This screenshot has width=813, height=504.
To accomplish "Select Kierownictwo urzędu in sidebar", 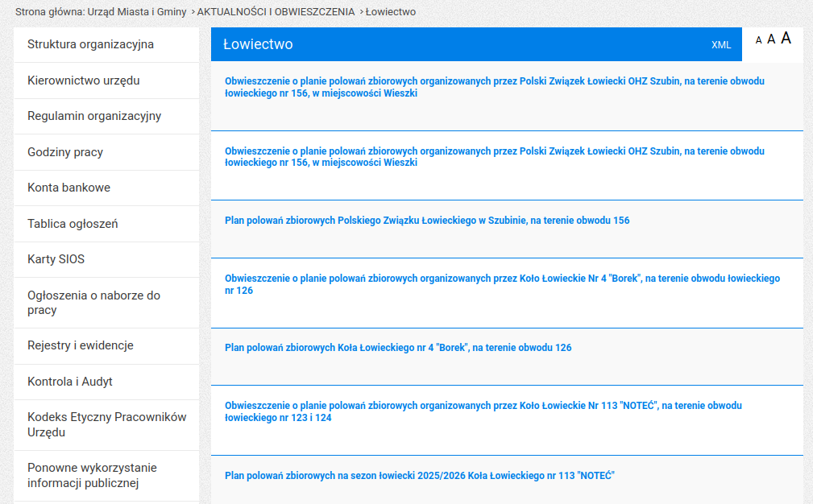I will coord(83,81).
